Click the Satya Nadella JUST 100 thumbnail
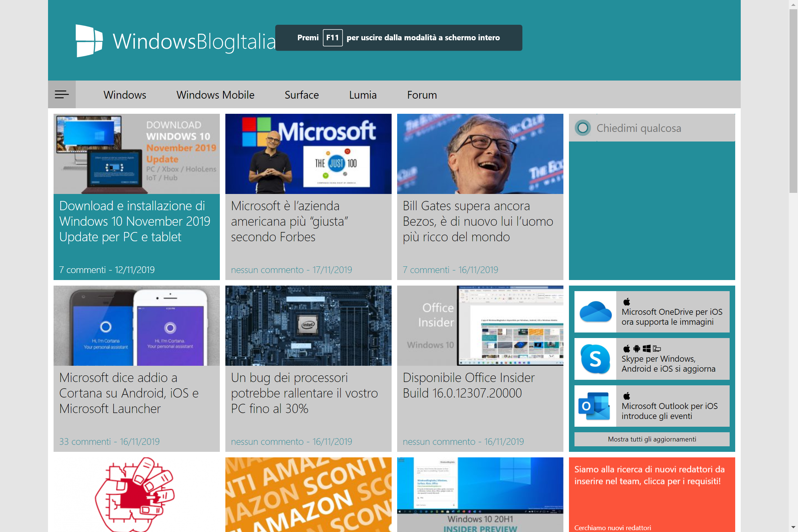 [x=308, y=154]
